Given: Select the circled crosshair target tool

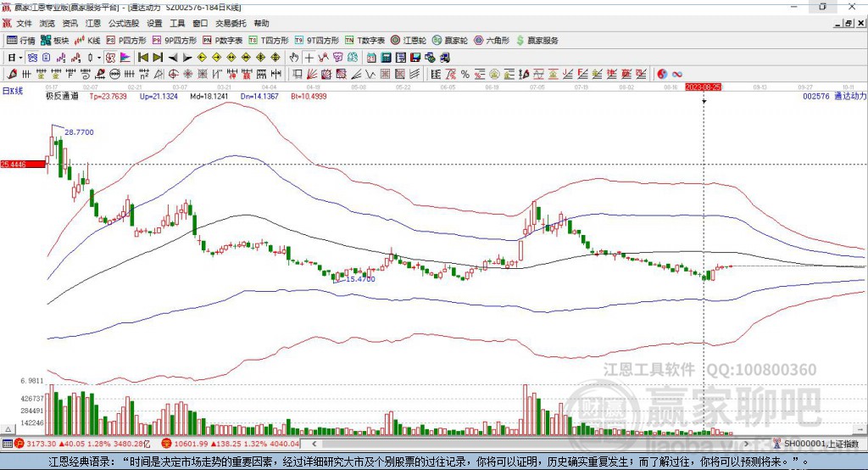Looking at the screenshot, I should click(173, 75).
